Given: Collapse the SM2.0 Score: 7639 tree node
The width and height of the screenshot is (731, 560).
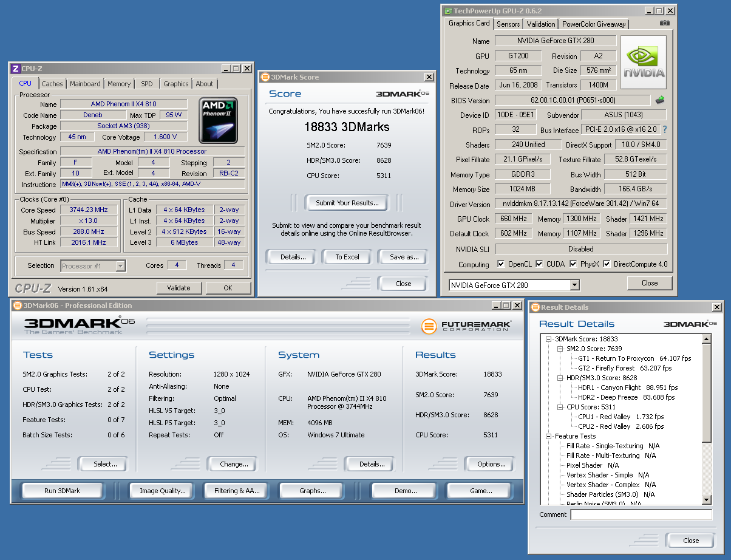Looking at the screenshot, I should pyautogui.click(x=560, y=349).
